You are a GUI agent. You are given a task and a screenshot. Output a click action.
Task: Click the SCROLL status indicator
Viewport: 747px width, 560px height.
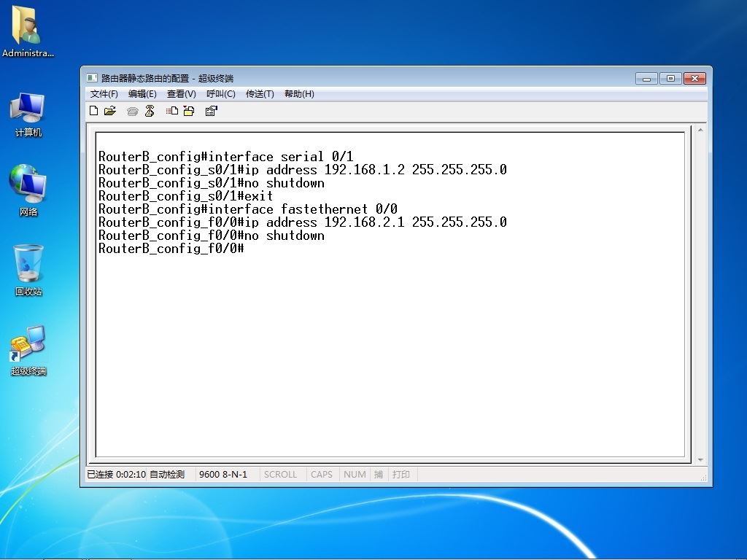click(x=280, y=474)
